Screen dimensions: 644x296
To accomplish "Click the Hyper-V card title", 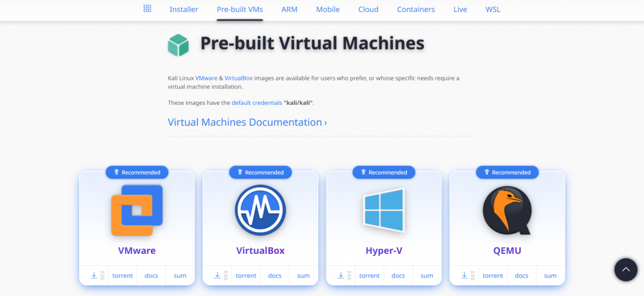I will click(384, 250).
